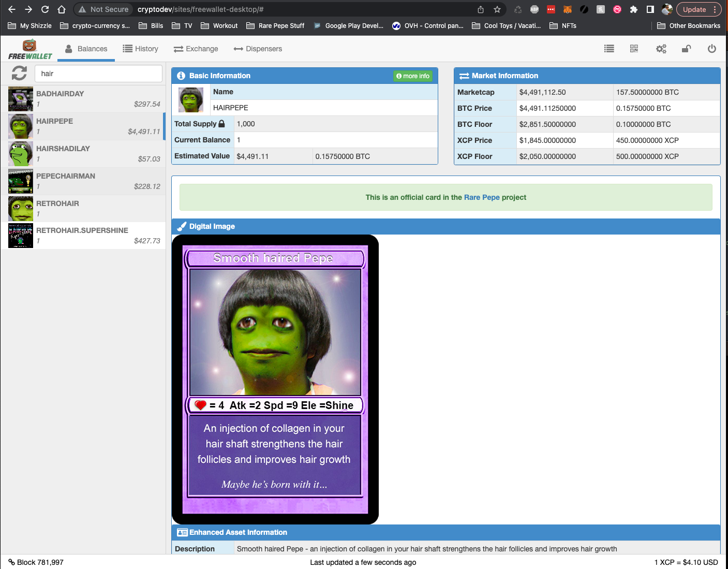Click the Chrome menu three dots

pyautogui.click(x=715, y=9)
